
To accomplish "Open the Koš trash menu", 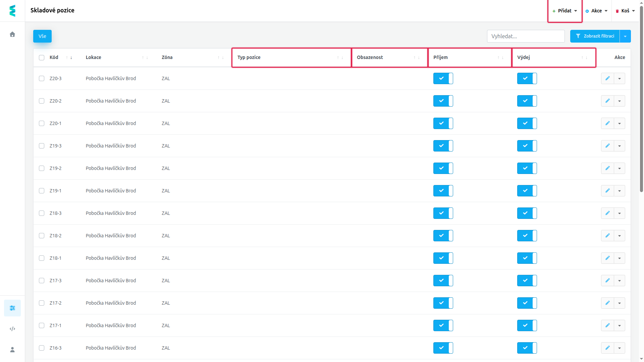I will 626,11.
